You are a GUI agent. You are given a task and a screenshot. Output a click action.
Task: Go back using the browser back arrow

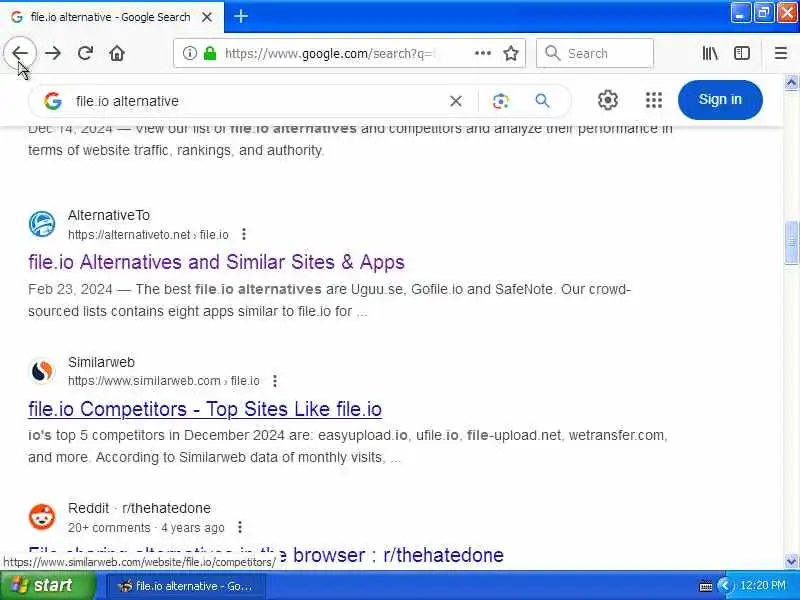pos(20,53)
